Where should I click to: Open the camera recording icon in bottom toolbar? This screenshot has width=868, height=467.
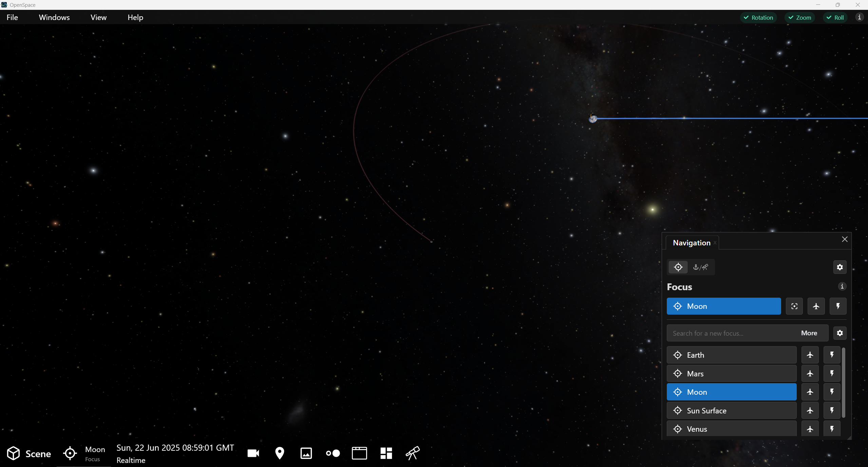tap(253, 453)
